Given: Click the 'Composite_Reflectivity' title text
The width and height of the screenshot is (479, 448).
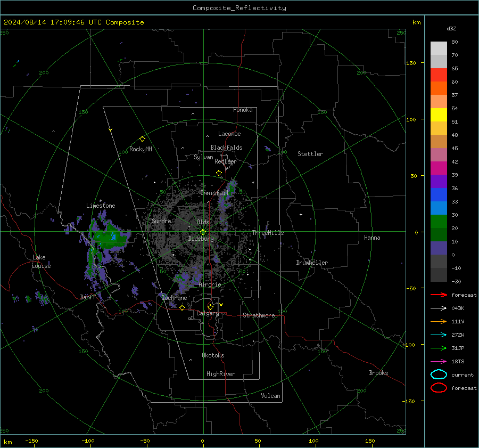Looking at the screenshot, I should coord(240,8).
